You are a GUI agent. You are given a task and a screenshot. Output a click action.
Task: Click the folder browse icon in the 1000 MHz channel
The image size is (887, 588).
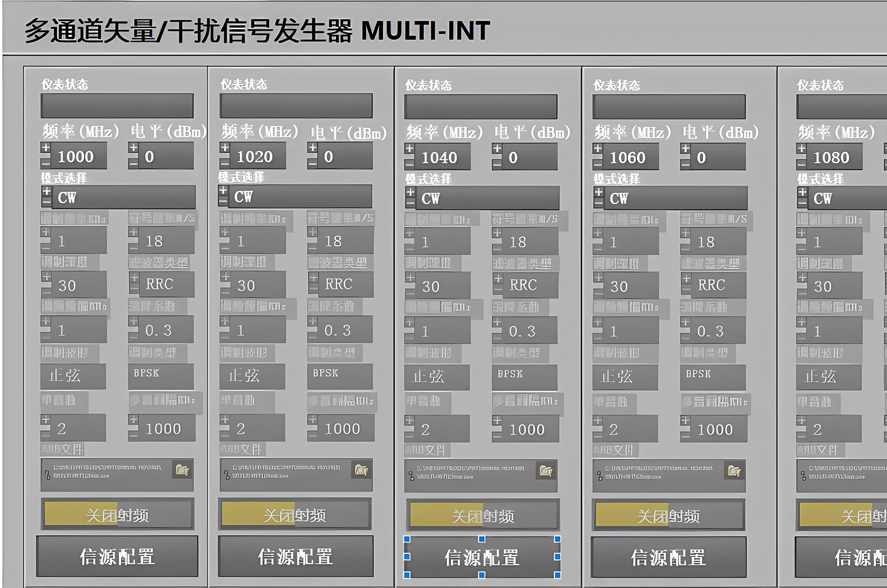coord(182,470)
